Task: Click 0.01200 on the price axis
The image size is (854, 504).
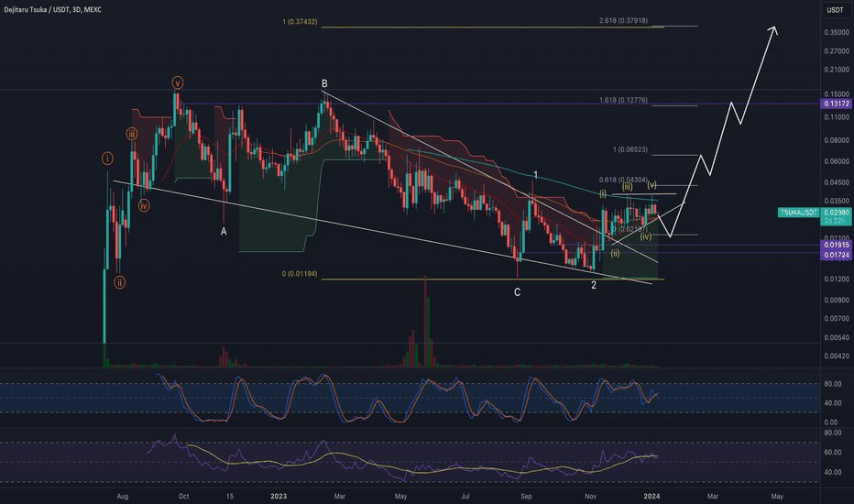Action: [x=837, y=279]
